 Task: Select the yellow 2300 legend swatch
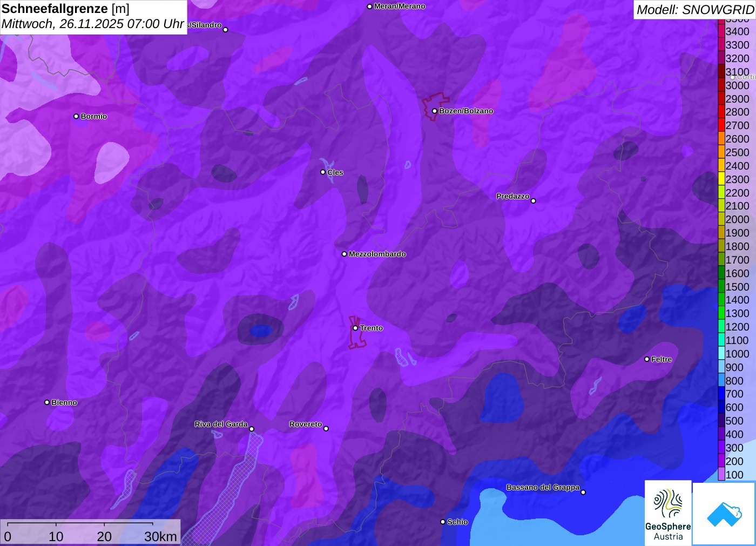point(721,179)
